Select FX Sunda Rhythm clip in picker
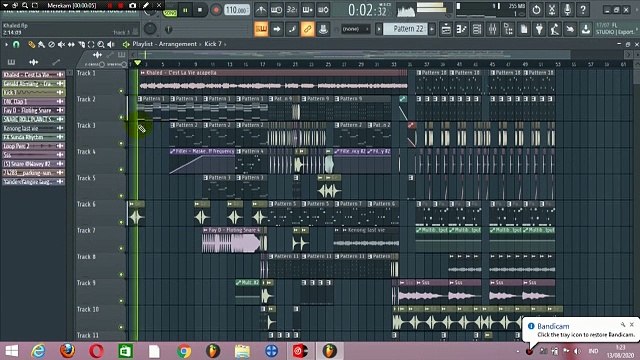640x360 pixels. coord(33,137)
